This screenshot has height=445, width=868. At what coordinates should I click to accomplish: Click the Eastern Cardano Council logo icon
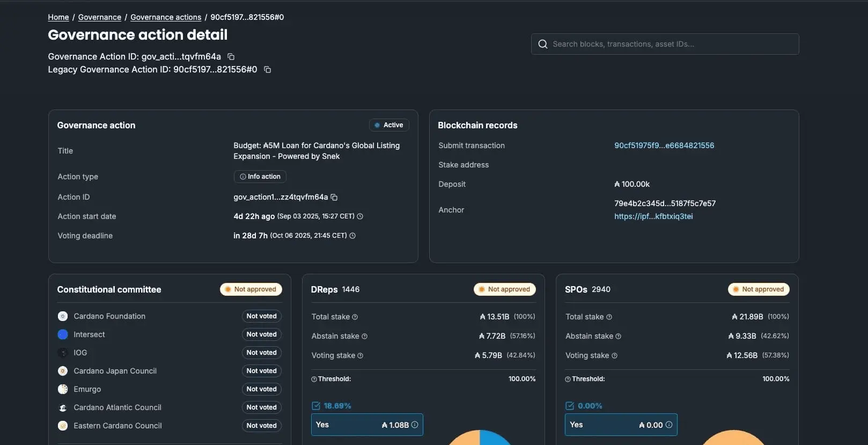pos(63,426)
